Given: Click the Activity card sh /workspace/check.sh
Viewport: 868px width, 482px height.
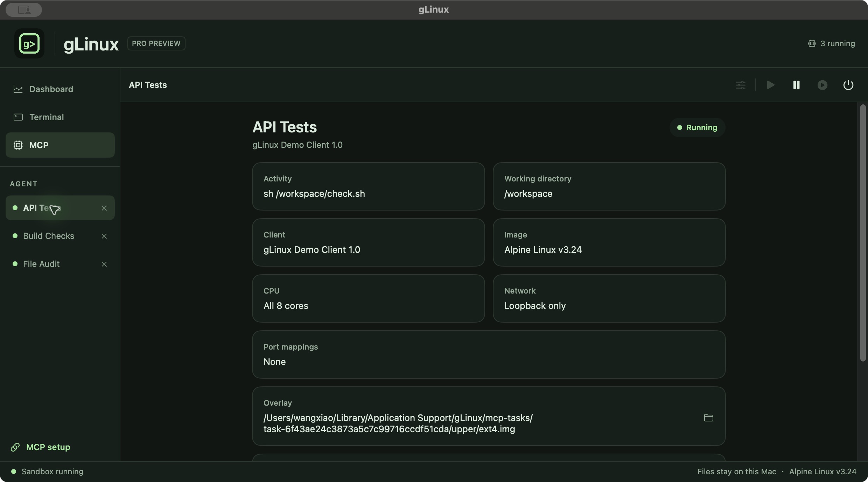Looking at the screenshot, I should point(368,186).
